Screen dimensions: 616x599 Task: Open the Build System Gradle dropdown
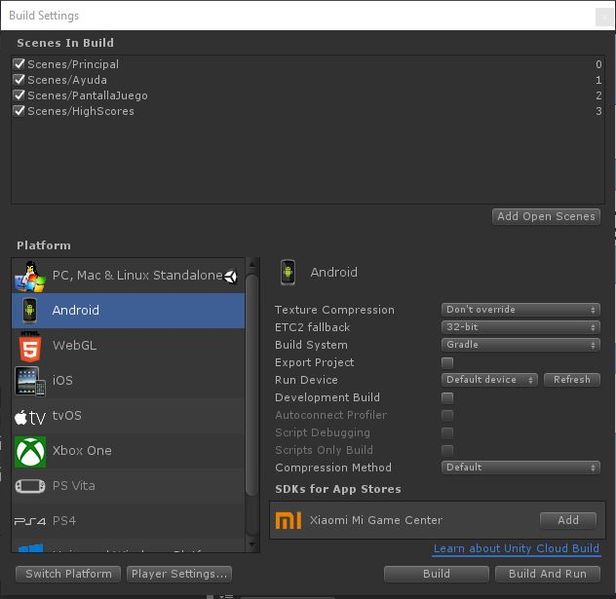(521, 345)
